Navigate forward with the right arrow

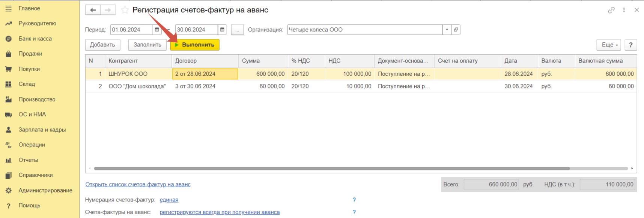coord(108,10)
